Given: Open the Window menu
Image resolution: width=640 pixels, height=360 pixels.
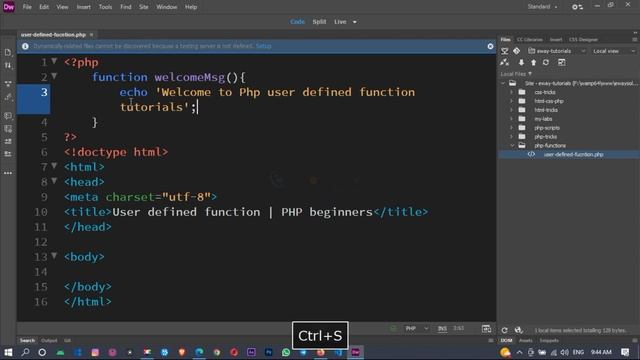Looking at the screenshot, I should [x=167, y=7].
